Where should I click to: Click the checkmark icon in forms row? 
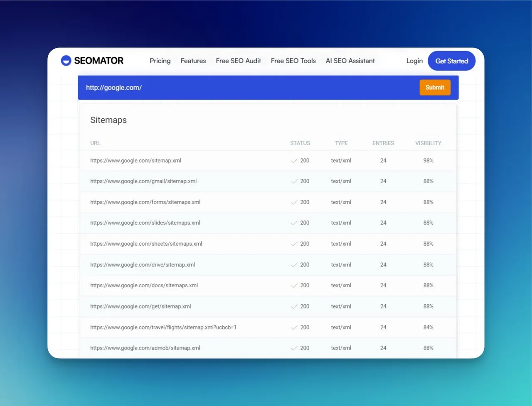pos(294,202)
